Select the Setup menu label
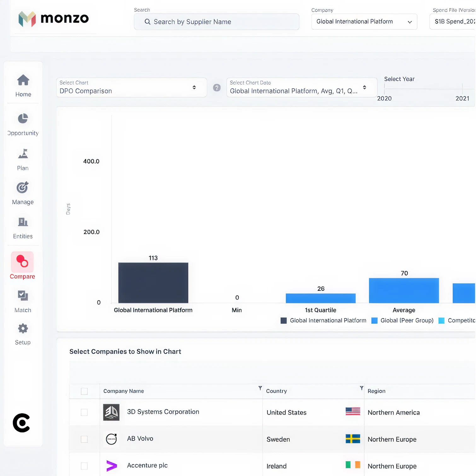This screenshot has width=476, height=476. coord(23,342)
